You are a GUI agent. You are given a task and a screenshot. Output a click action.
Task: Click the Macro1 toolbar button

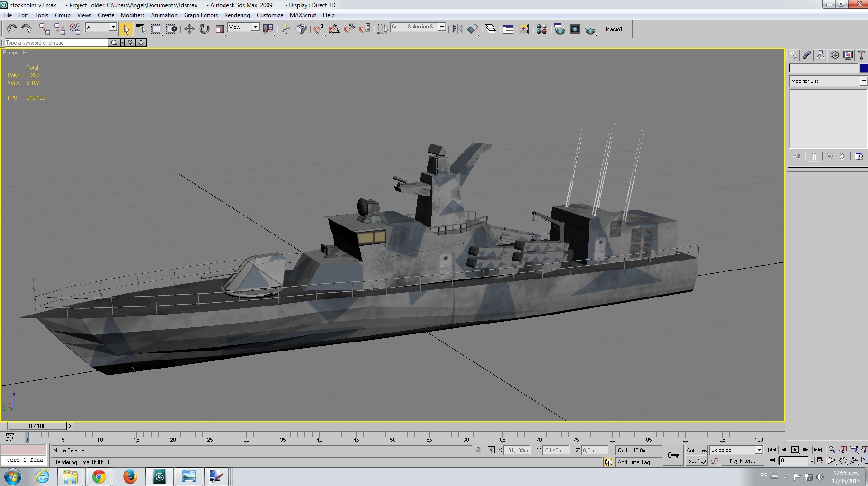tap(614, 29)
